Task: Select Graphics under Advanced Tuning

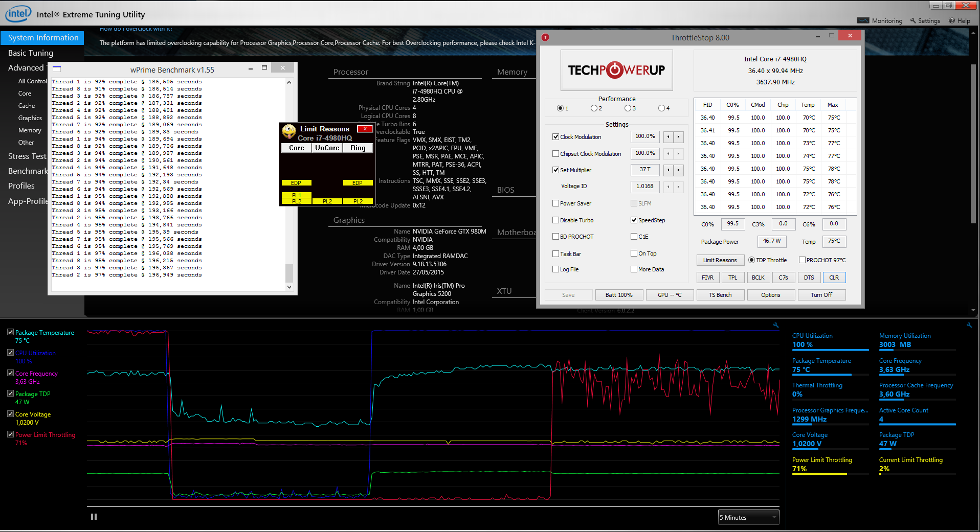Action: [30, 118]
